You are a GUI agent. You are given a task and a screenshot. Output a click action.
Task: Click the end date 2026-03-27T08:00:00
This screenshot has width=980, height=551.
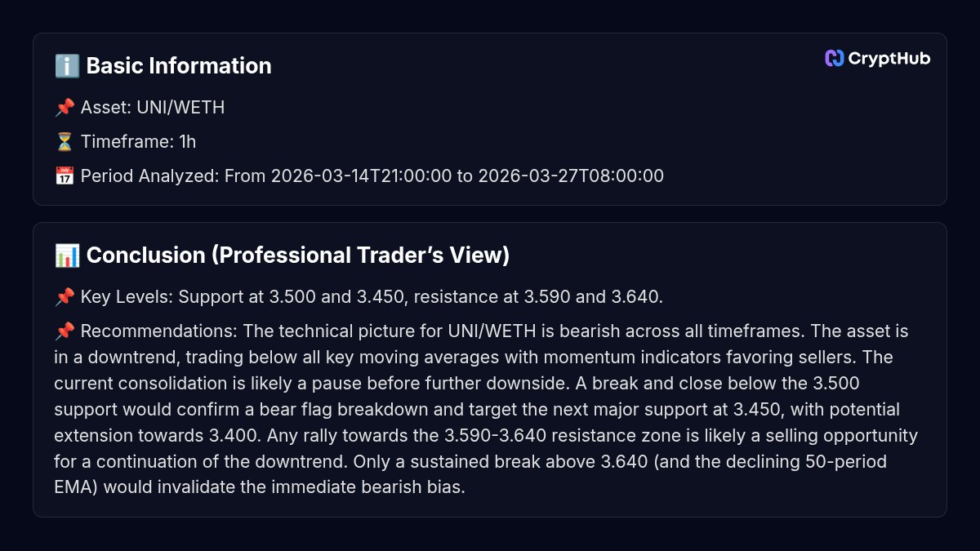tap(571, 176)
